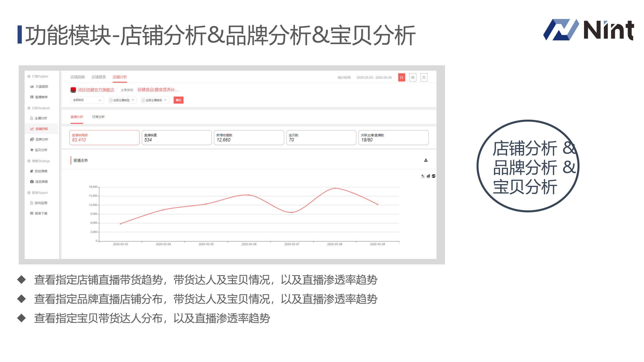Switch chart to bar view icon
Screen dimensions: 644x362
tap(428, 176)
